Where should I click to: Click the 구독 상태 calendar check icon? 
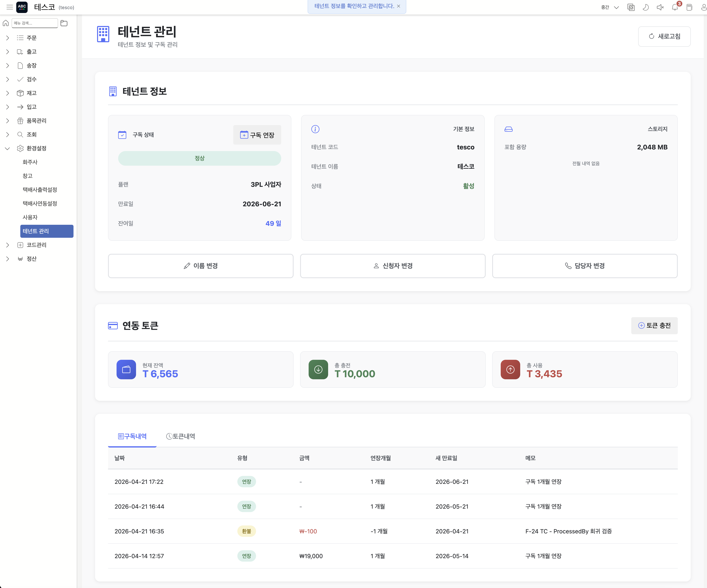click(x=122, y=135)
